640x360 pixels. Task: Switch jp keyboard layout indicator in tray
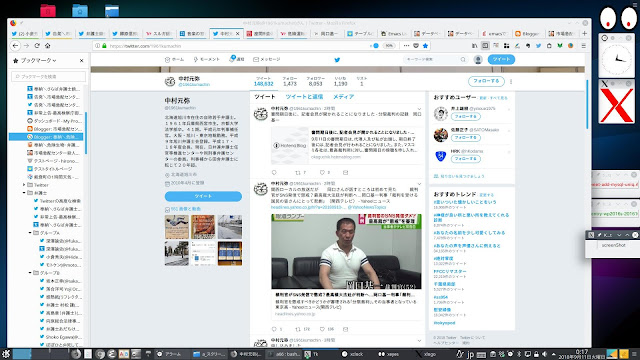click(470, 354)
